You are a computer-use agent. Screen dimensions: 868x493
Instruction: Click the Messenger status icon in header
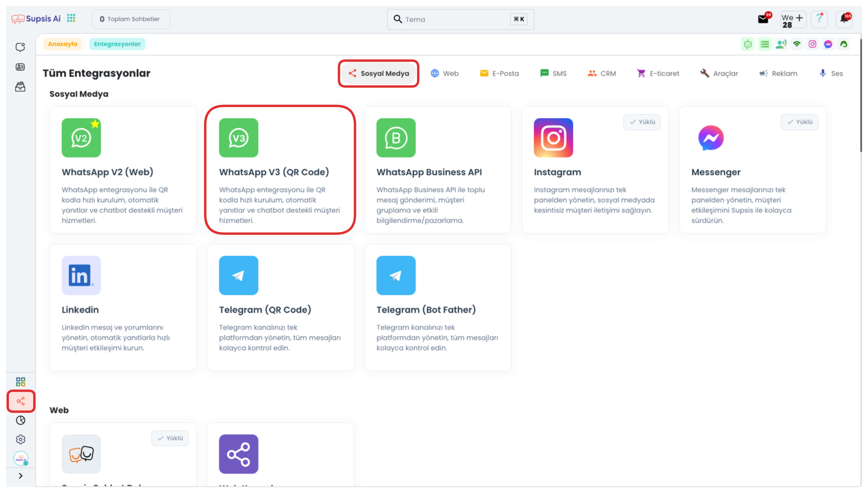click(828, 44)
